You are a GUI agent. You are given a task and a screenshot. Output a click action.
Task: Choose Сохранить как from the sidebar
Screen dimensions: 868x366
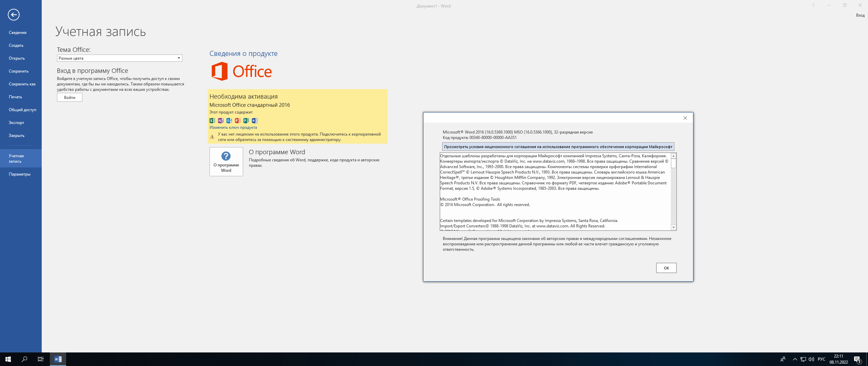coord(22,84)
